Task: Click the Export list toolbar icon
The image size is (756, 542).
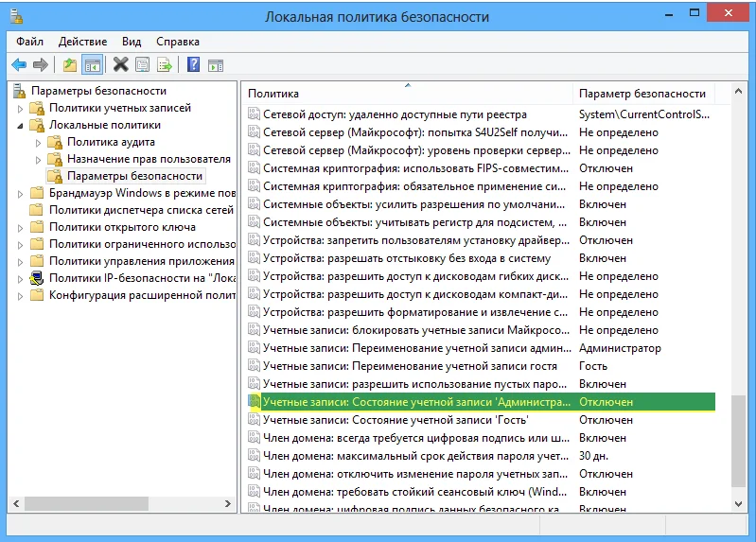Action: click(x=165, y=64)
